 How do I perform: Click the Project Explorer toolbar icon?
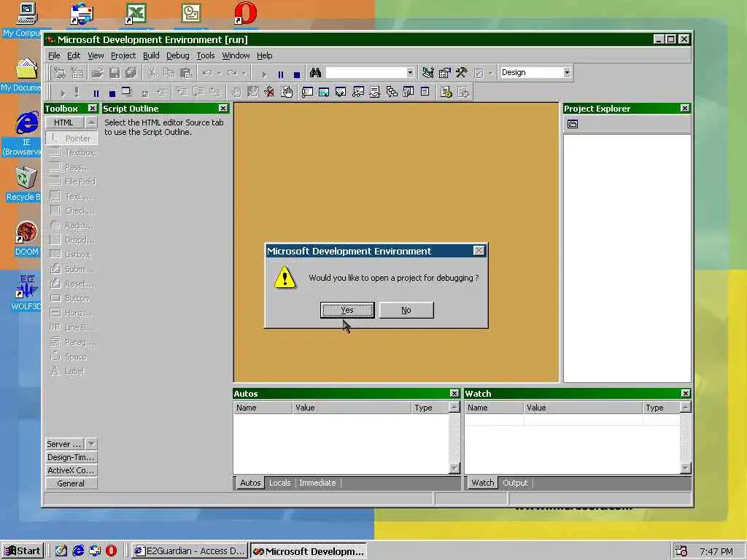[x=427, y=73]
